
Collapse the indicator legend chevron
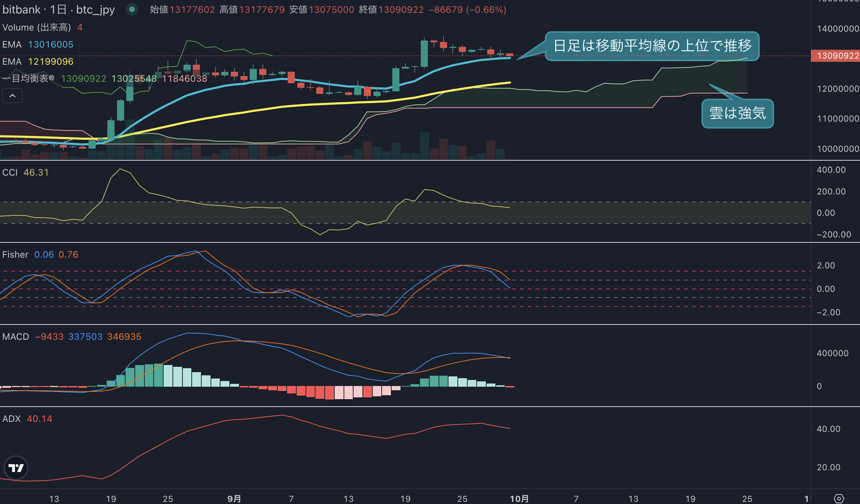click(x=12, y=96)
